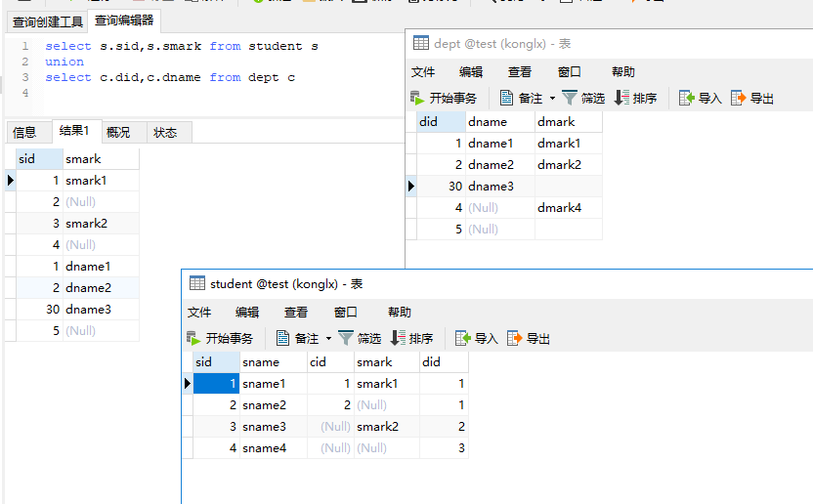813x504 pixels.
Task: Open 查看 menu in dept window
Action: click(519, 71)
